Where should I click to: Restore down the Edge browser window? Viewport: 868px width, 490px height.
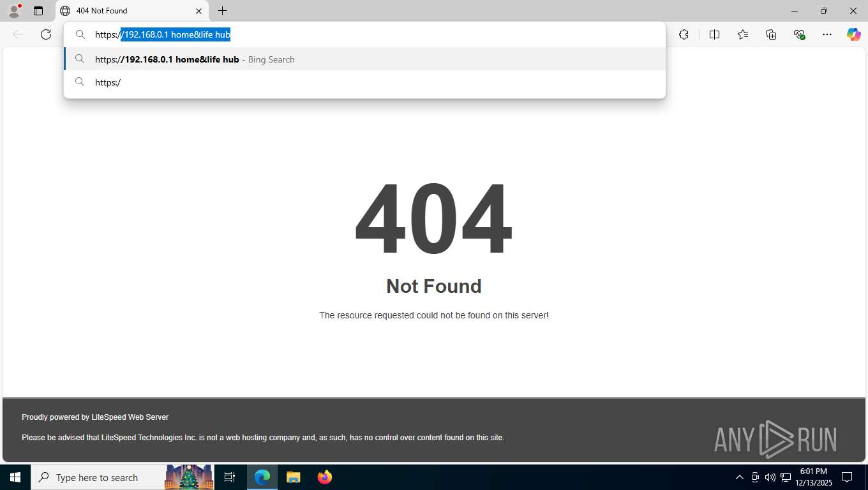coord(824,11)
